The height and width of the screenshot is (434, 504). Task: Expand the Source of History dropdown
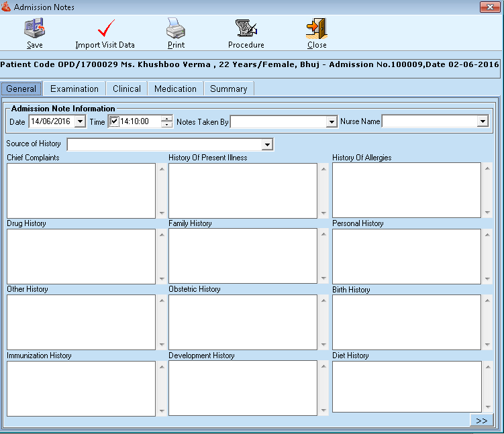point(267,144)
